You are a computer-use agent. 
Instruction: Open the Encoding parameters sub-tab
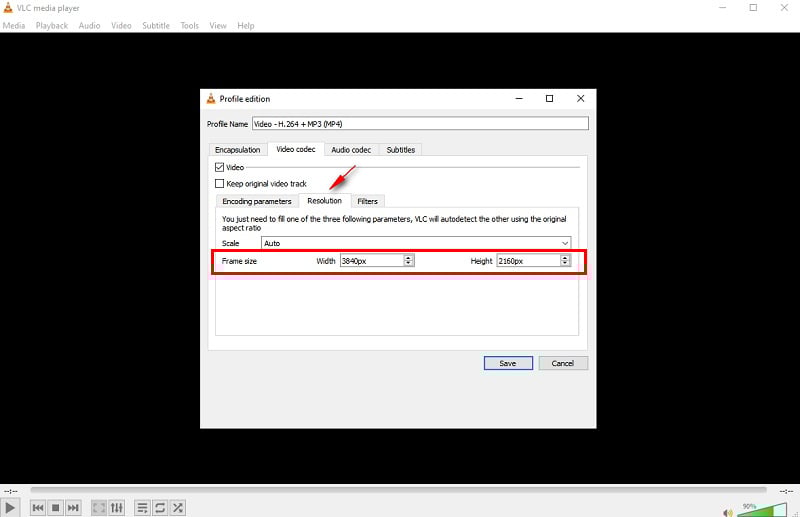257,201
